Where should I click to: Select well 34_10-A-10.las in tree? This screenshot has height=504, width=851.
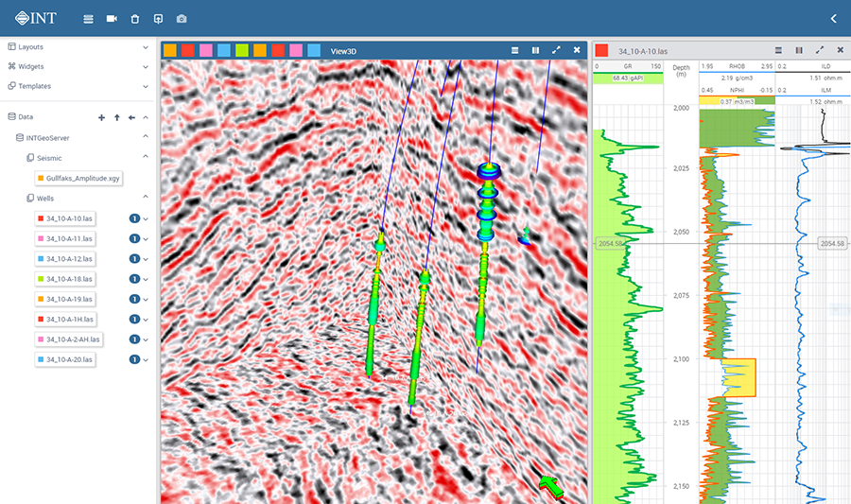pos(64,218)
